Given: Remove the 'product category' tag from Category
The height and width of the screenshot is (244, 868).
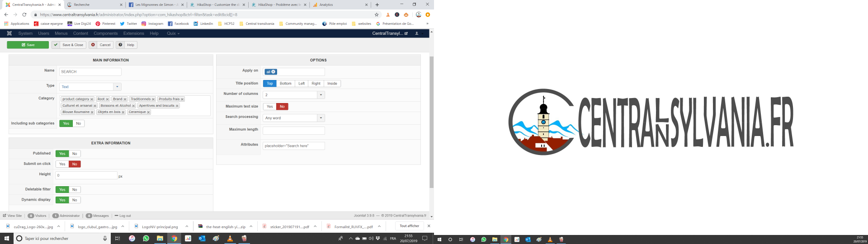Looking at the screenshot, I should click(92, 99).
